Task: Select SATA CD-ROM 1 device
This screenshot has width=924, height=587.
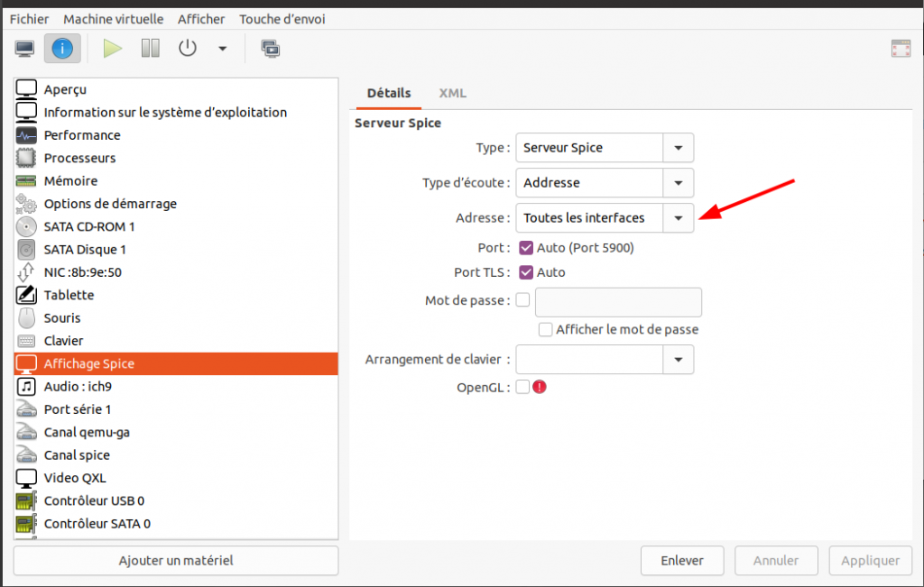Action: [x=176, y=226]
